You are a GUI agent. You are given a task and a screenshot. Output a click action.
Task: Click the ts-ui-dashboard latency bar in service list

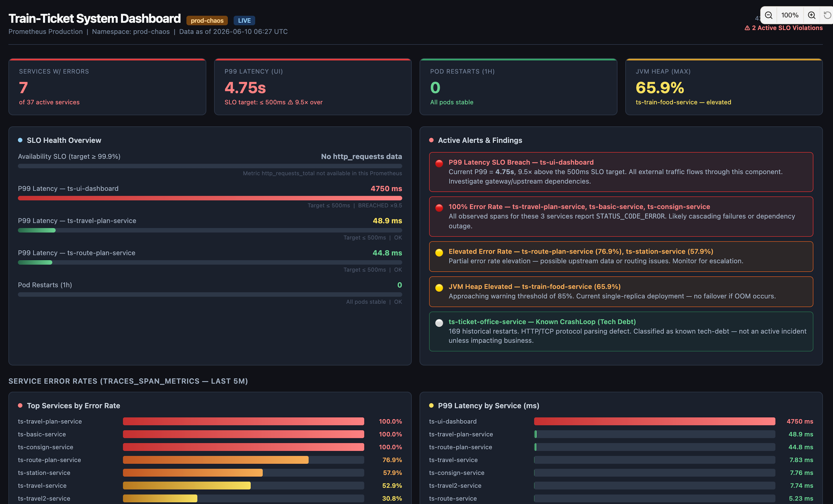tap(654, 421)
